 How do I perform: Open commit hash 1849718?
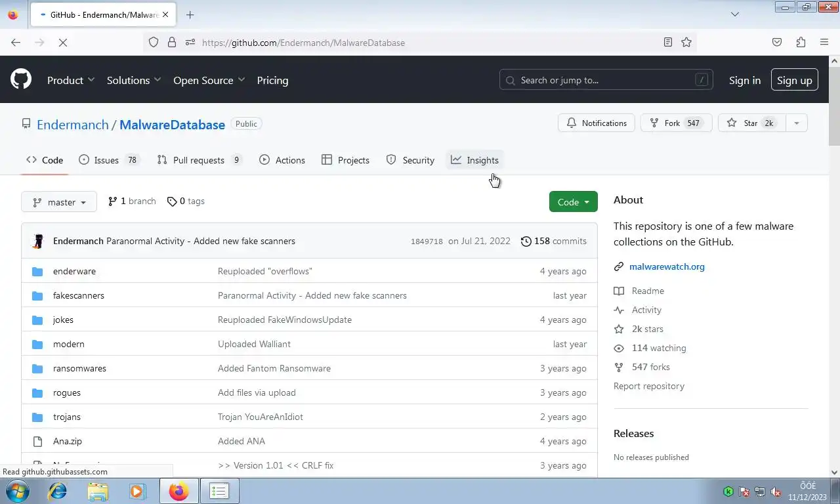pyautogui.click(x=427, y=241)
